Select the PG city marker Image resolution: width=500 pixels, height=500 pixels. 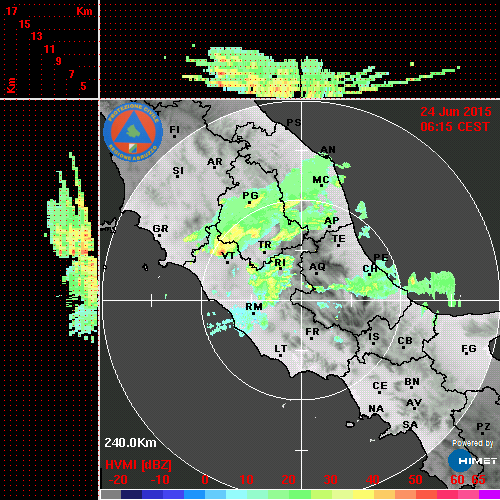(249, 202)
